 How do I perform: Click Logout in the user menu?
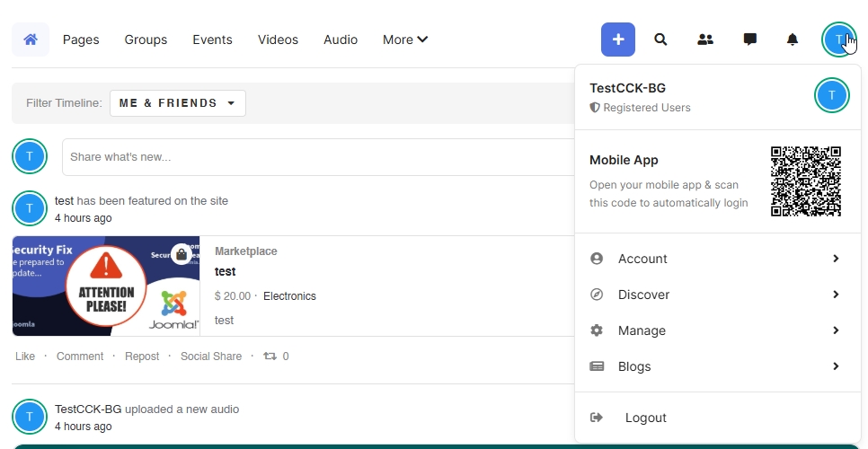click(645, 418)
